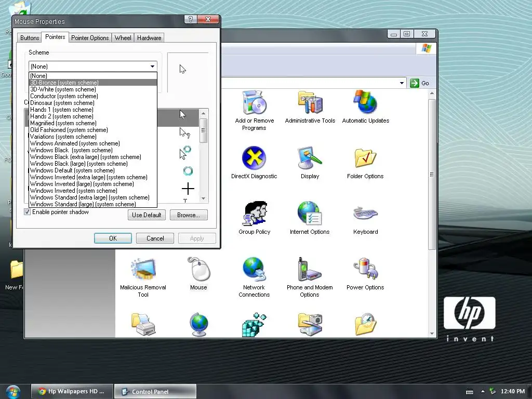Open the Hardware tab

149,37
